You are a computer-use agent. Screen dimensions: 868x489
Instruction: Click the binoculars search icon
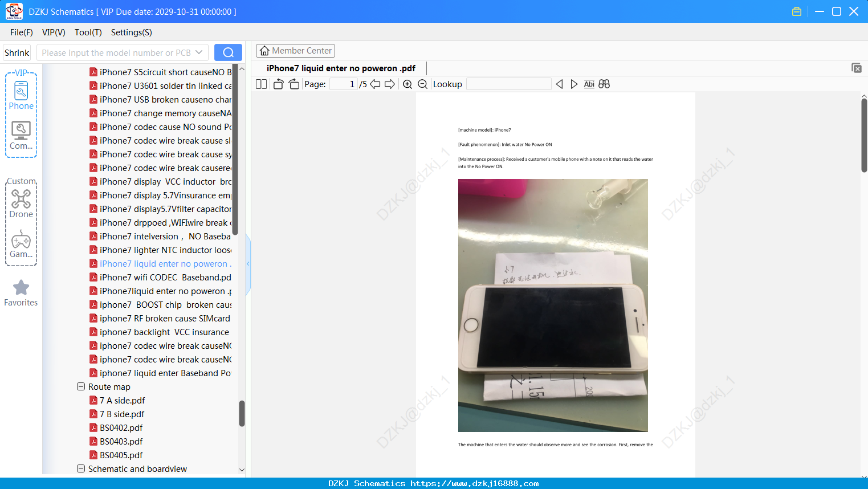604,84
